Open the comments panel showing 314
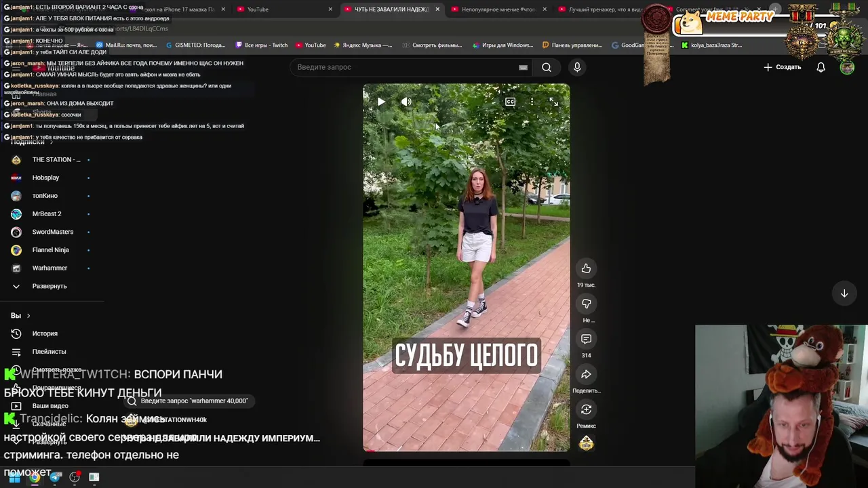 pos(586,339)
